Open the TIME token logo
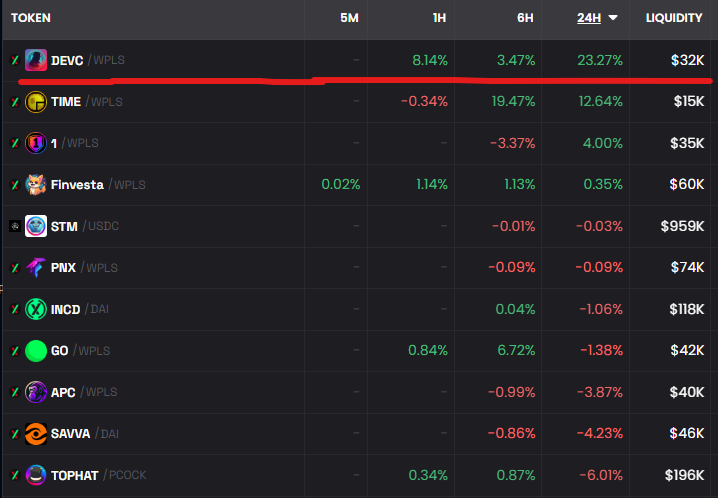This screenshot has width=718, height=498. click(x=36, y=102)
